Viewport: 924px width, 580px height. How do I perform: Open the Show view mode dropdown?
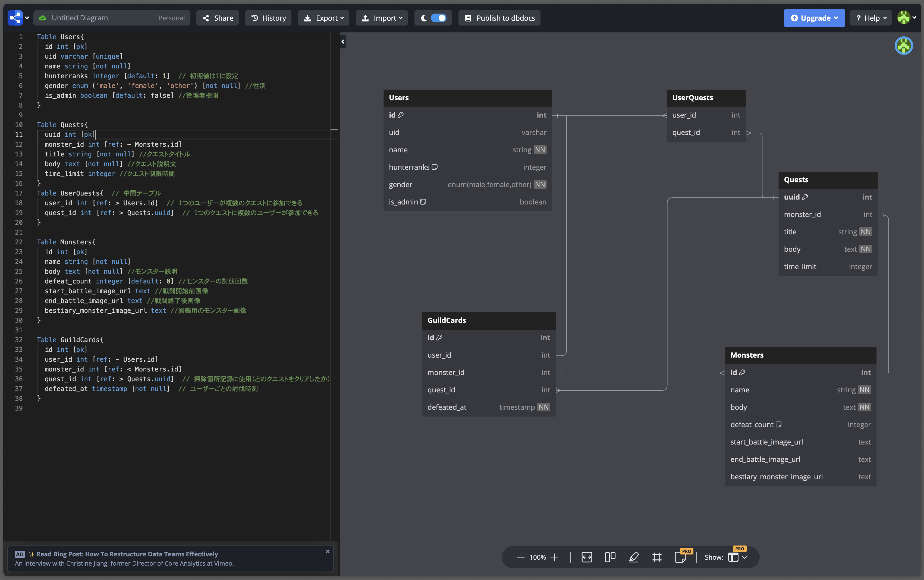(737, 557)
